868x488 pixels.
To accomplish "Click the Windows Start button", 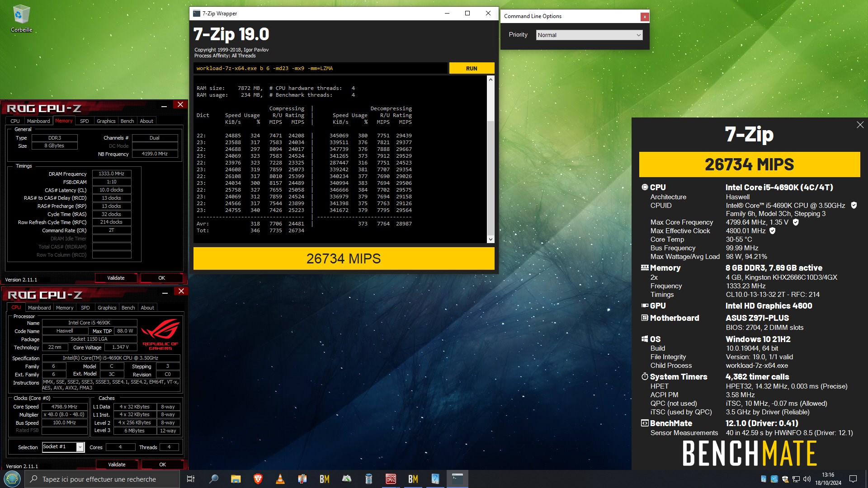I will pos(12,479).
